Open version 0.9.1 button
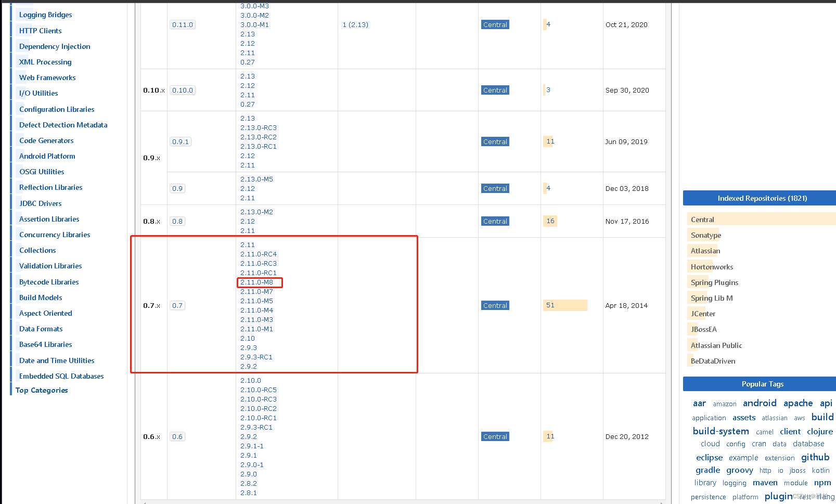The image size is (836, 504). click(x=181, y=141)
